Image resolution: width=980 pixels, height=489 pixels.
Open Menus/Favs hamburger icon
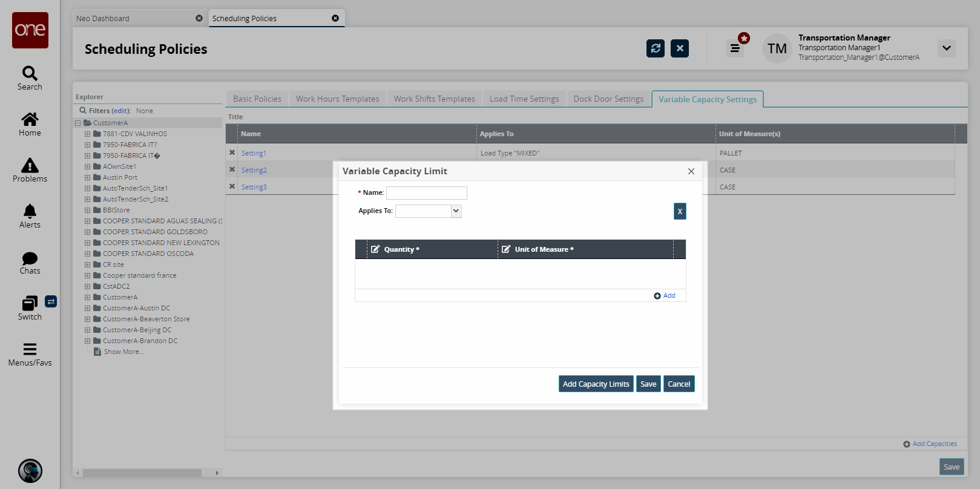click(30, 349)
